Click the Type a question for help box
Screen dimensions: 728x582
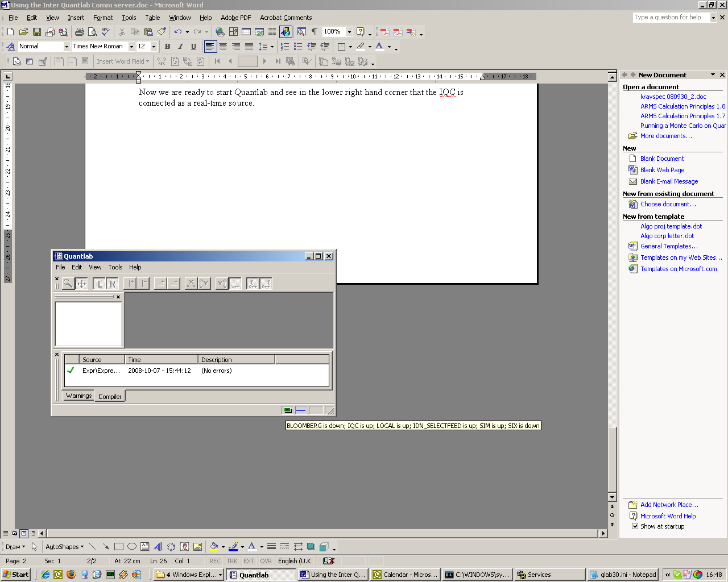tap(671, 18)
